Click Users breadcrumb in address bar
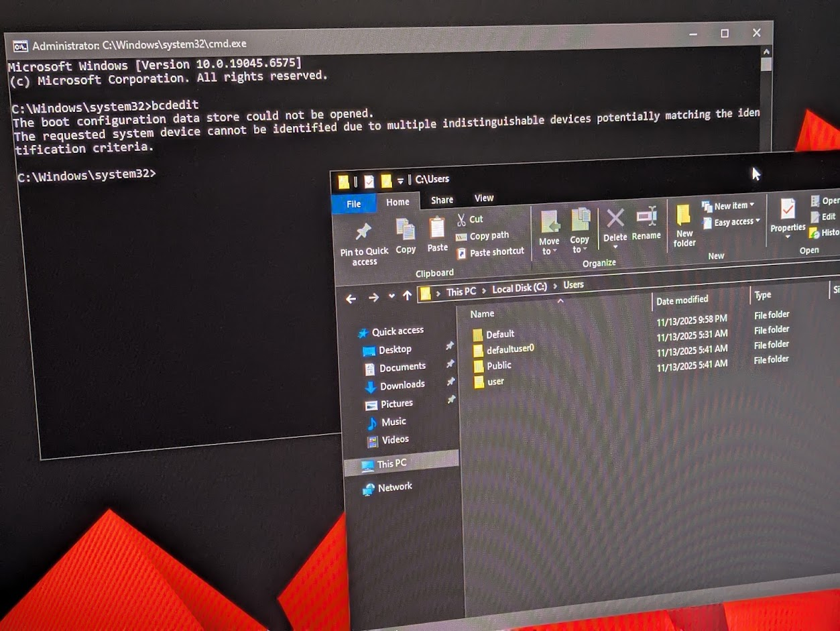 click(x=573, y=285)
